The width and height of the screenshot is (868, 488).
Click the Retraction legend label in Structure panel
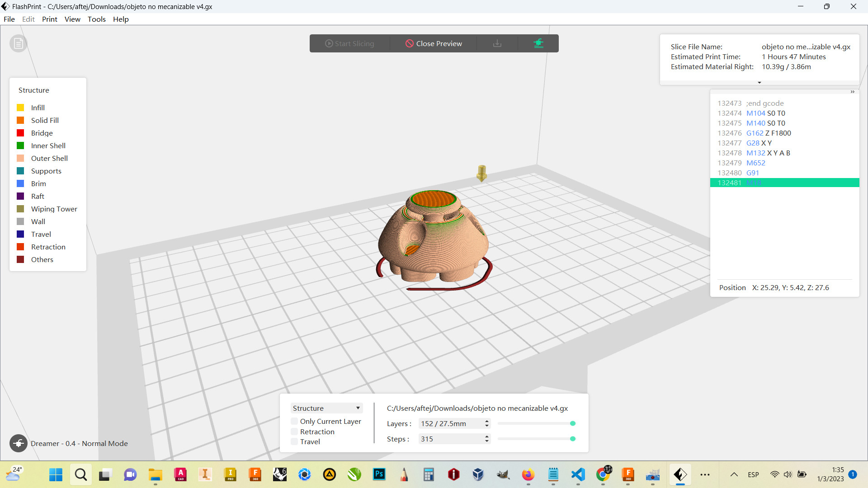[48, 247]
